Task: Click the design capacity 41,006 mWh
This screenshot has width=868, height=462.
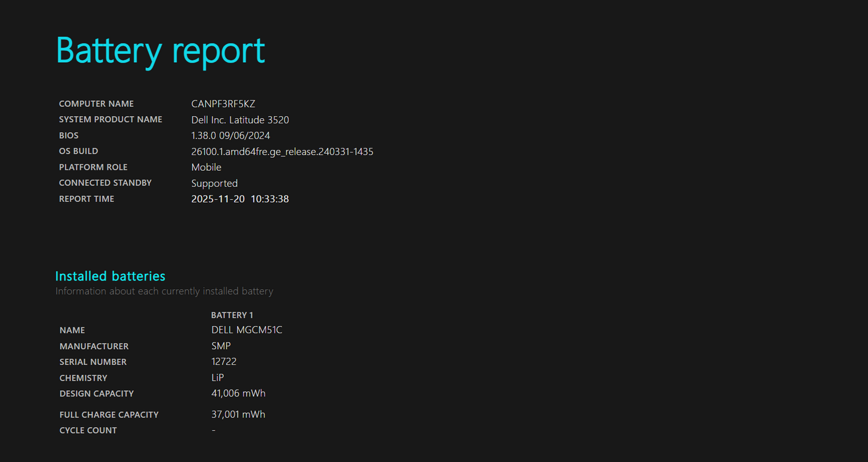Action: (238, 393)
